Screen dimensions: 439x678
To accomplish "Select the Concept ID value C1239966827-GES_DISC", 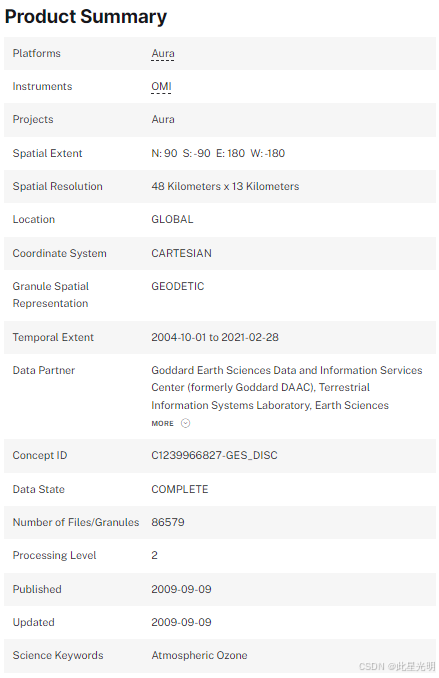I will 214,455.
